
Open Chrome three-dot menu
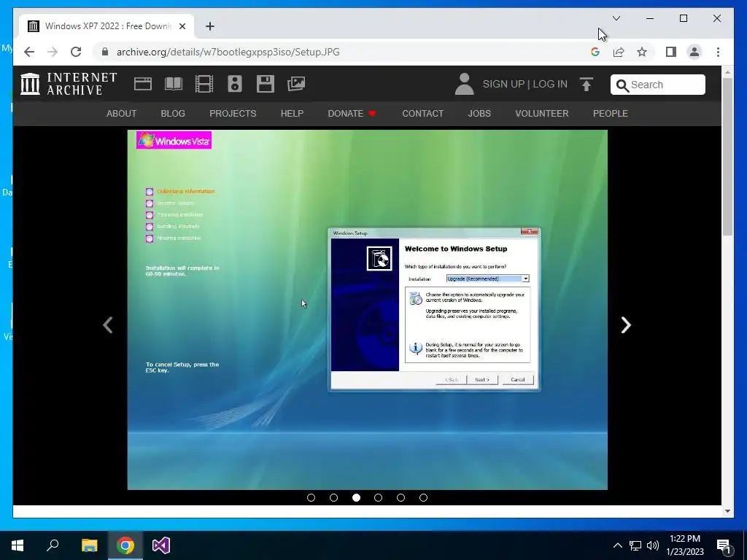point(718,52)
